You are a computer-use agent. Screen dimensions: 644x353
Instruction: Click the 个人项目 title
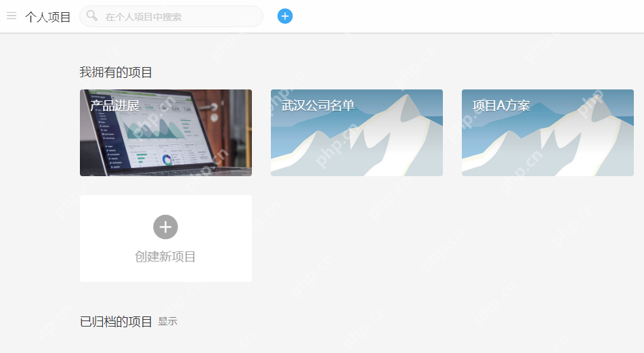pyautogui.click(x=47, y=17)
